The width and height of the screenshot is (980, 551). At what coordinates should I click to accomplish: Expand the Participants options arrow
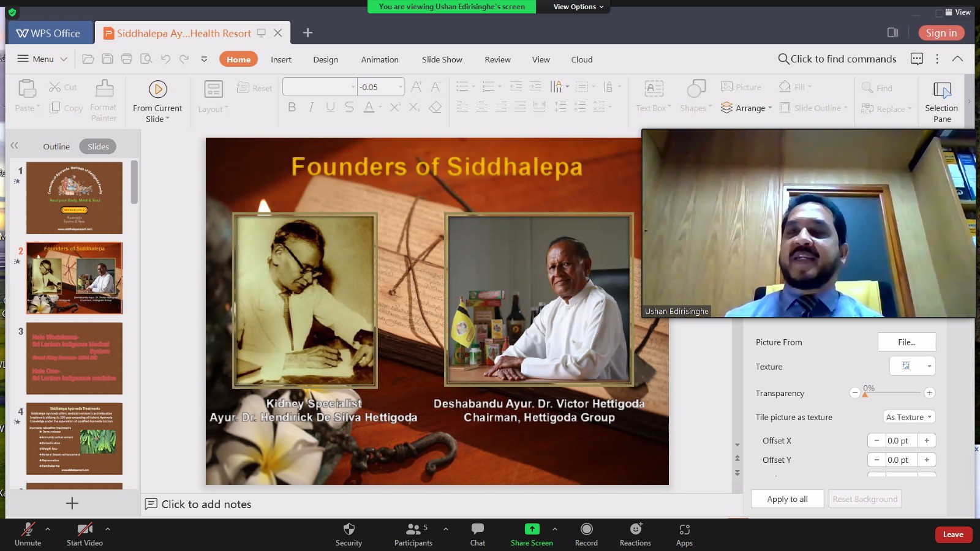coord(446,529)
